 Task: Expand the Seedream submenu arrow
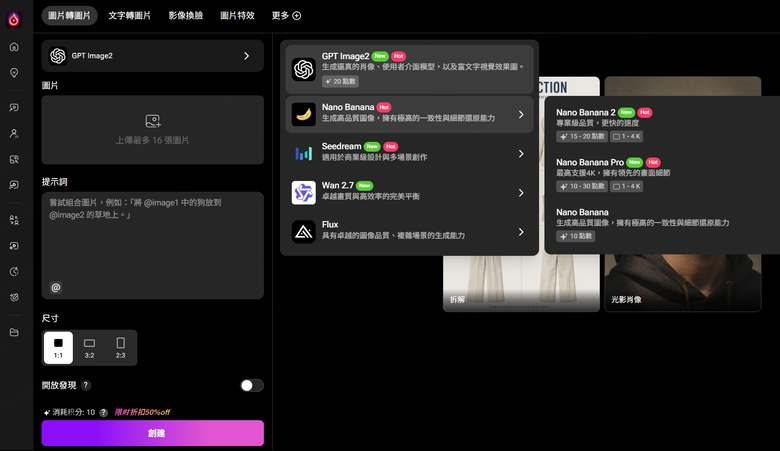[x=521, y=154]
